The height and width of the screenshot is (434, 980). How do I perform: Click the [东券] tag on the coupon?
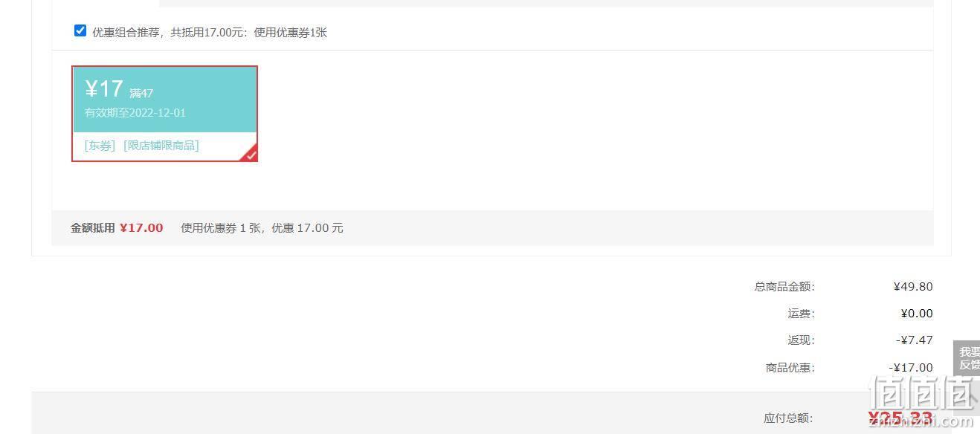[x=100, y=146]
